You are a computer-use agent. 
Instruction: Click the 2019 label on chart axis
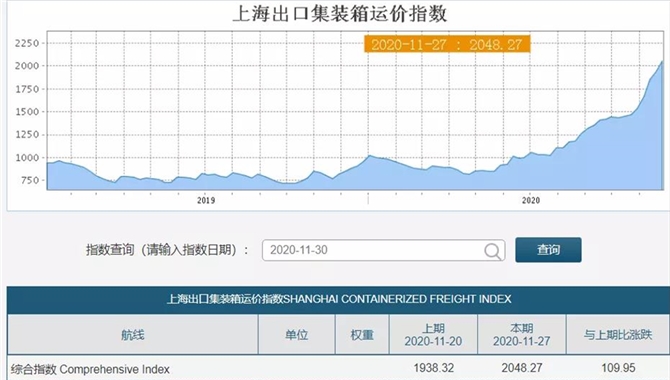[206, 200]
